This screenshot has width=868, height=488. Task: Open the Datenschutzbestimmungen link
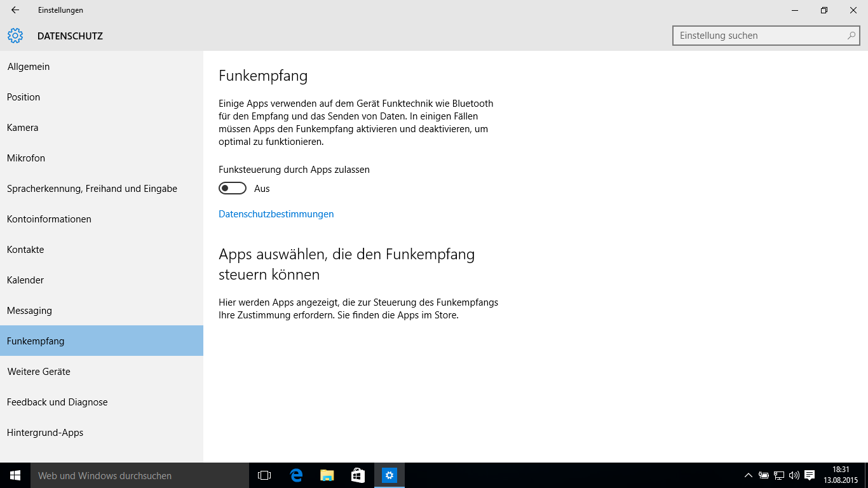pos(276,214)
